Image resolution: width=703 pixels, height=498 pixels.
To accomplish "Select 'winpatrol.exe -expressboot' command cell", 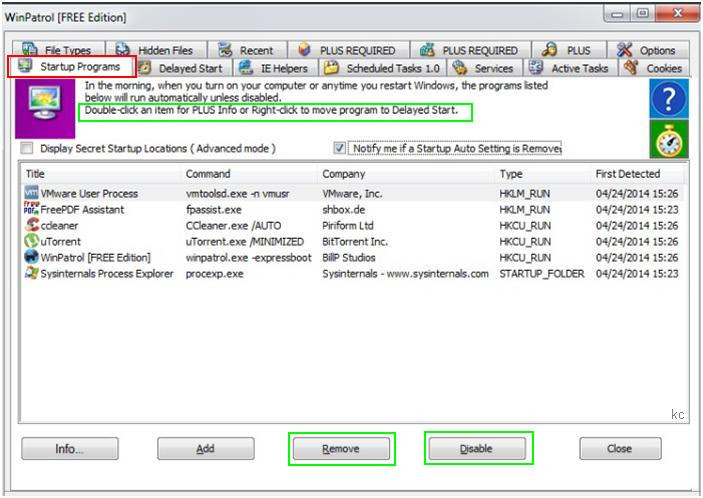I will (x=249, y=258).
